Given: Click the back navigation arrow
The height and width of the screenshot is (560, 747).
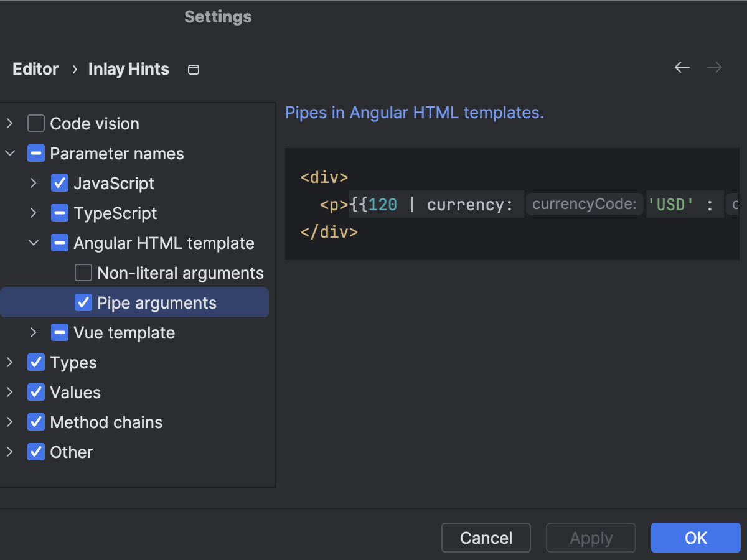Looking at the screenshot, I should [x=682, y=67].
